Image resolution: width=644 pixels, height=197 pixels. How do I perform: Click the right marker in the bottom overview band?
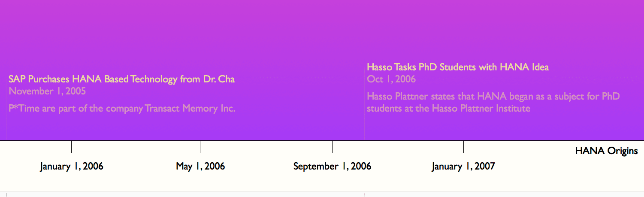pyautogui.click(x=365, y=194)
